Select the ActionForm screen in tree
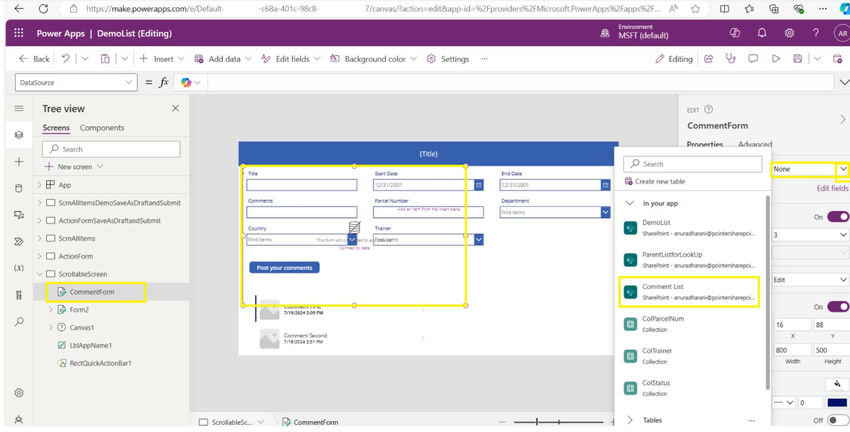 (x=75, y=256)
